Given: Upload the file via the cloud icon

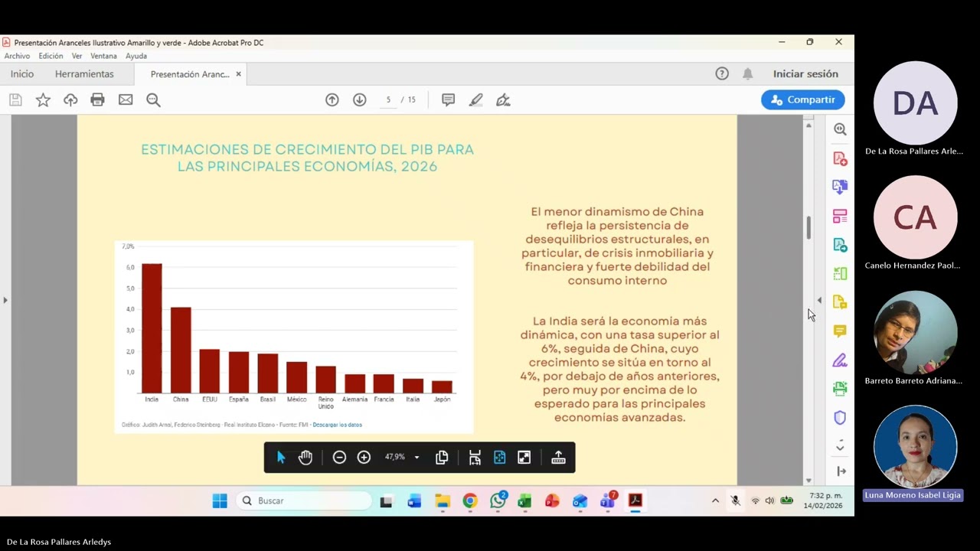Looking at the screenshot, I should 70,99.
